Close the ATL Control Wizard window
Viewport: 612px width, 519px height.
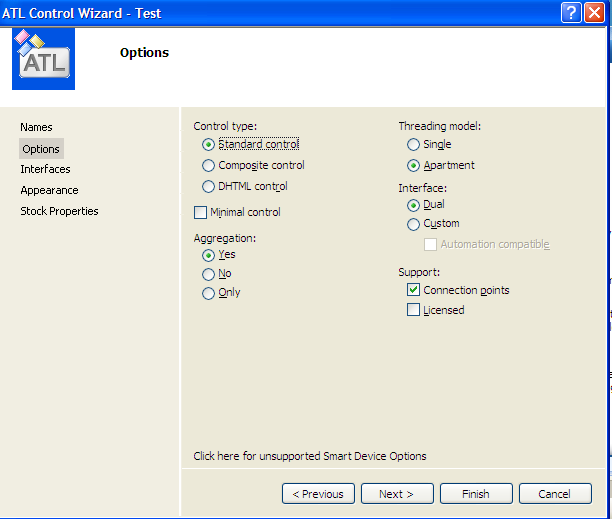(x=594, y=13)
